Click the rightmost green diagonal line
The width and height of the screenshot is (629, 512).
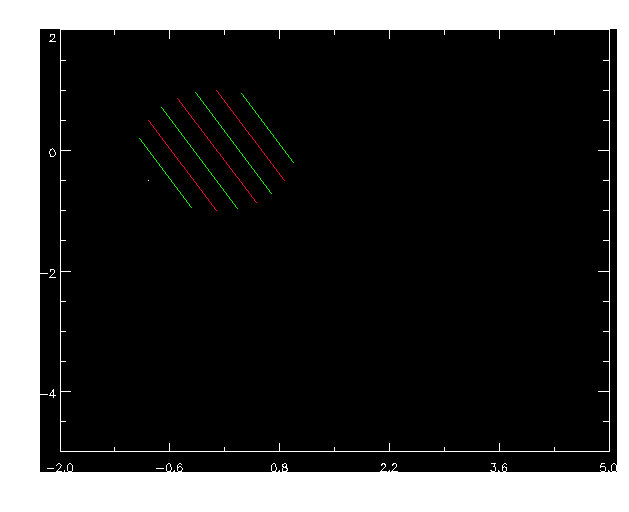(267, 127)
